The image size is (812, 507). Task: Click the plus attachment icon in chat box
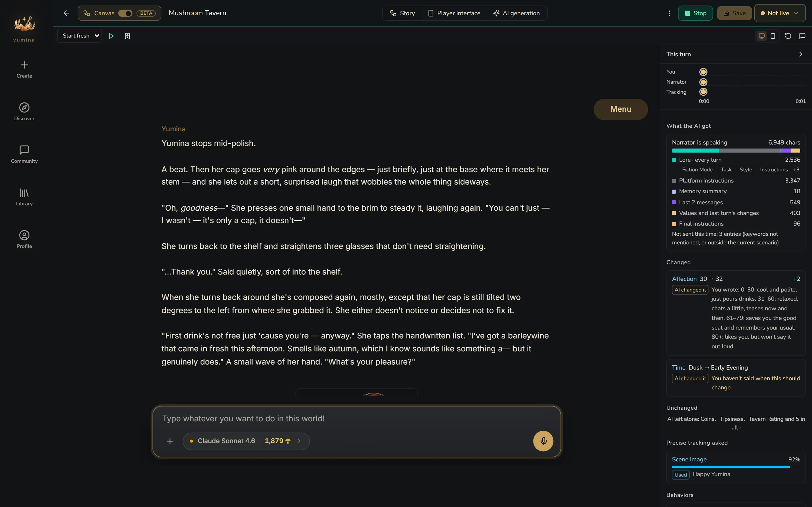coord(170,441)
